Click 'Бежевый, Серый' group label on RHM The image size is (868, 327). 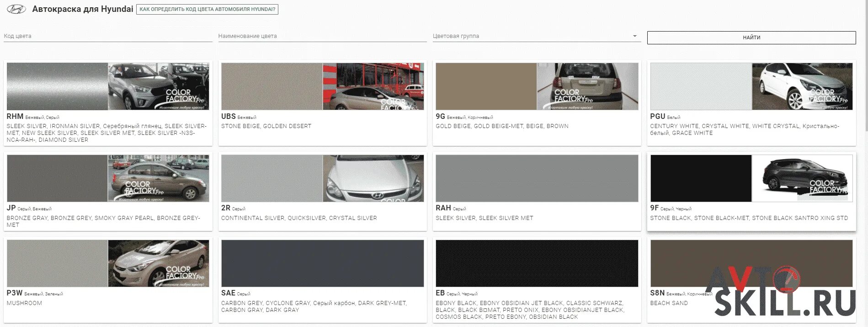[x=42, y=118]
